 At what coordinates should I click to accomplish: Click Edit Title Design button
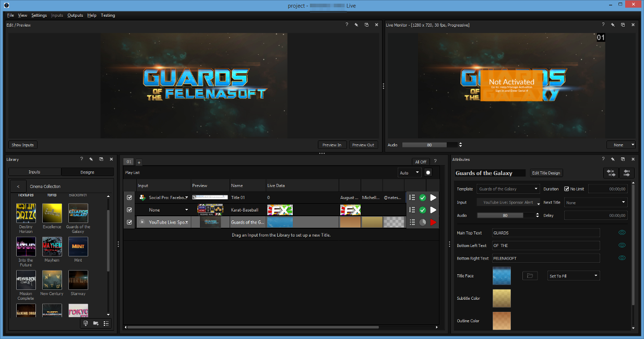point(546,173)
